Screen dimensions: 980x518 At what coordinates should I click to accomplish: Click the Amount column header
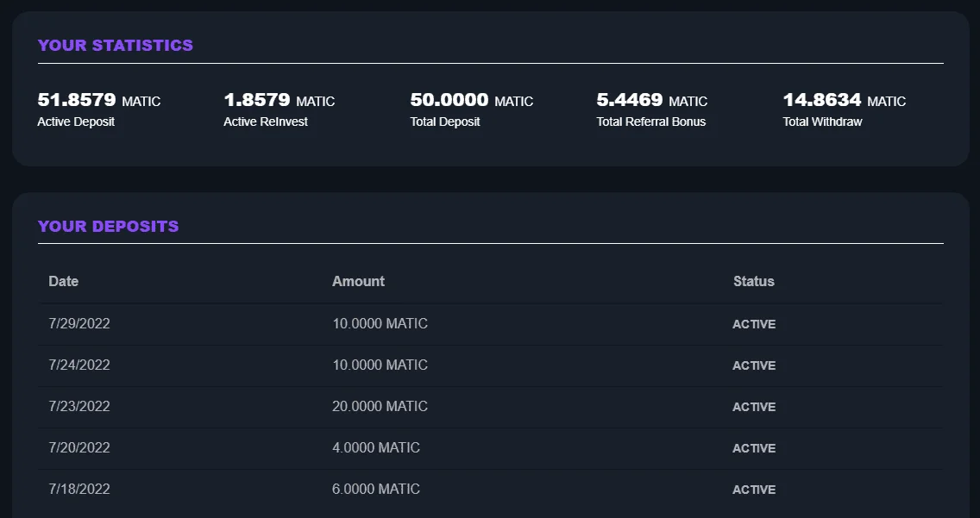[358, 281]
